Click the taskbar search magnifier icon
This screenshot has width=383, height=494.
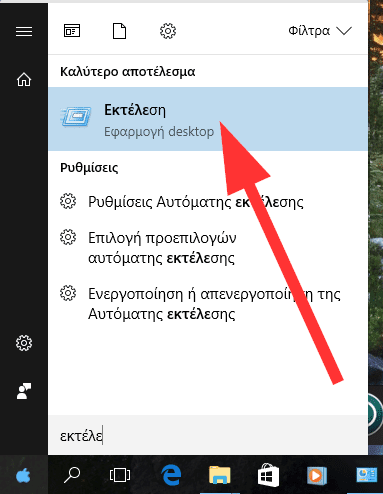[x=72, y=475]
